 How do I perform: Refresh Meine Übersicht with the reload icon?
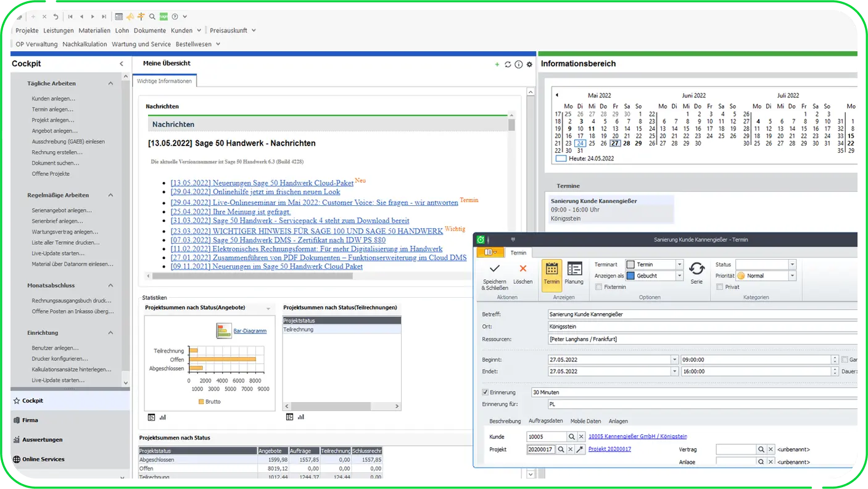point(508,64)
